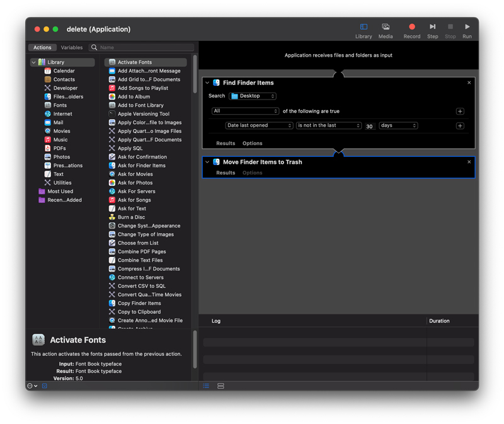This screenshot has width=504, height=424.
Task: Select the Ask For Servers action
Action: click(136, 192)
